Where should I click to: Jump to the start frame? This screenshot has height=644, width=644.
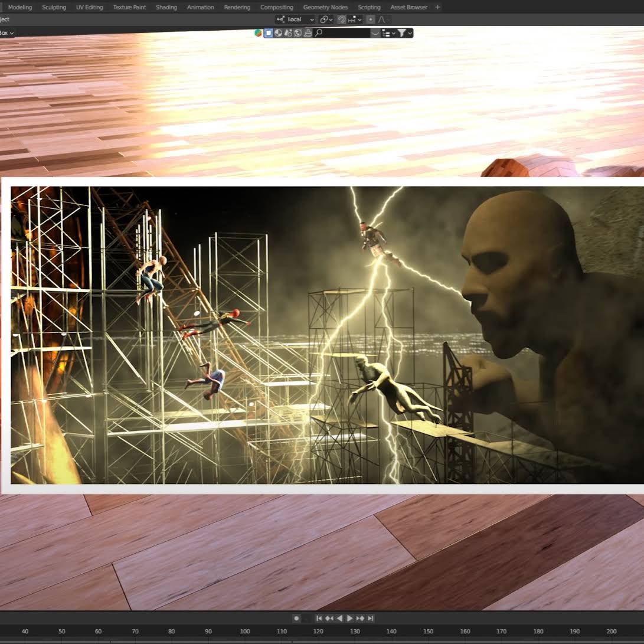click(x=319, y=618)
